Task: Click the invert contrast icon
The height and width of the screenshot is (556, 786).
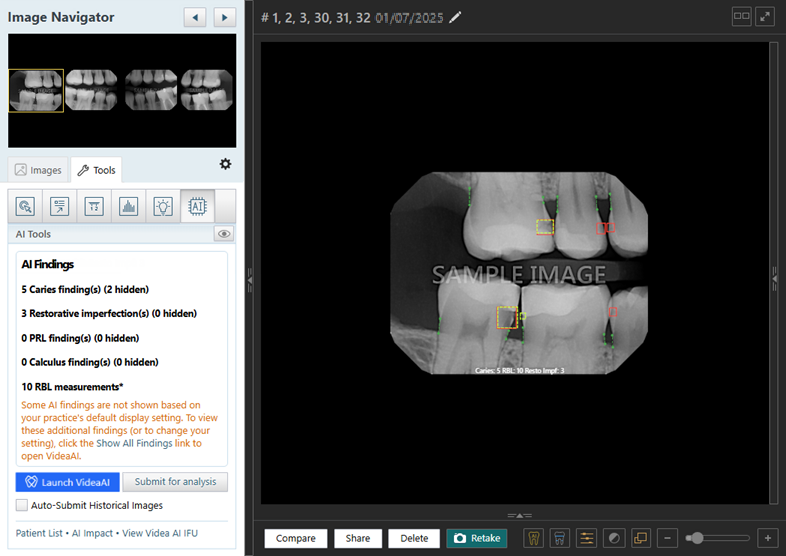Action: pos(613,538)
